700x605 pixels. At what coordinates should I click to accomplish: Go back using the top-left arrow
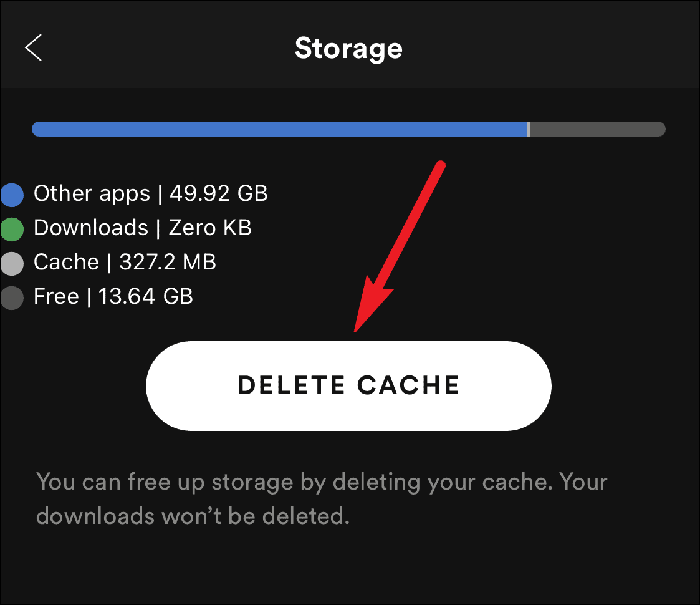pos(33,47)
